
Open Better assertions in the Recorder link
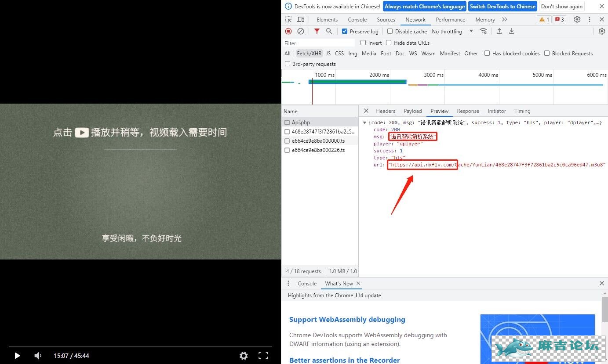tap(344, 360)
